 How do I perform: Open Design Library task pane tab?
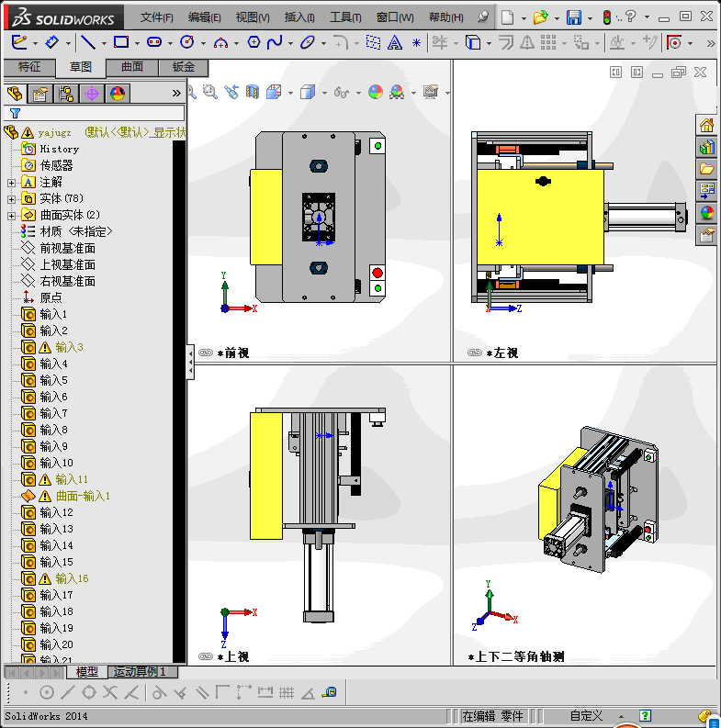706,147
